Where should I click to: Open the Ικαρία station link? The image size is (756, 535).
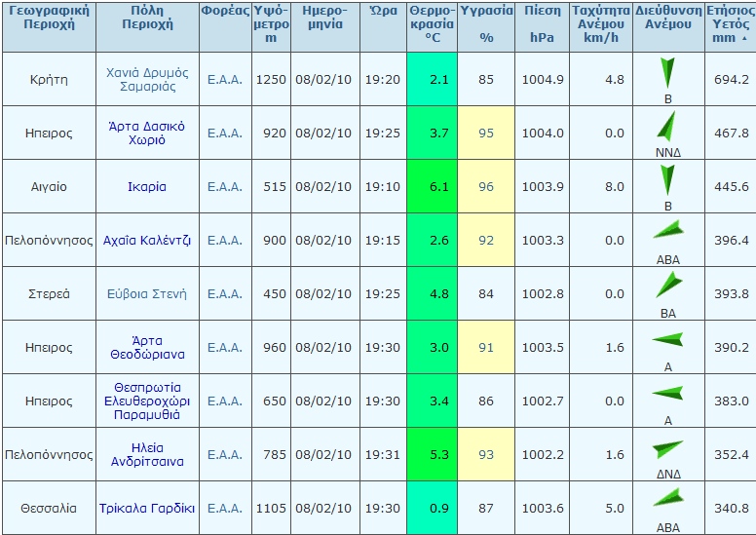tap(146, 186)
